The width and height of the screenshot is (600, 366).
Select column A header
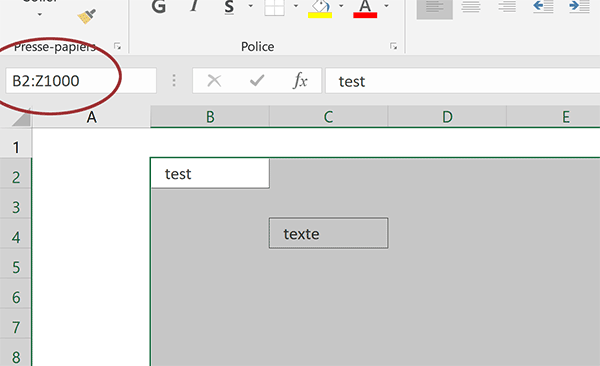(x=91, y=117)
